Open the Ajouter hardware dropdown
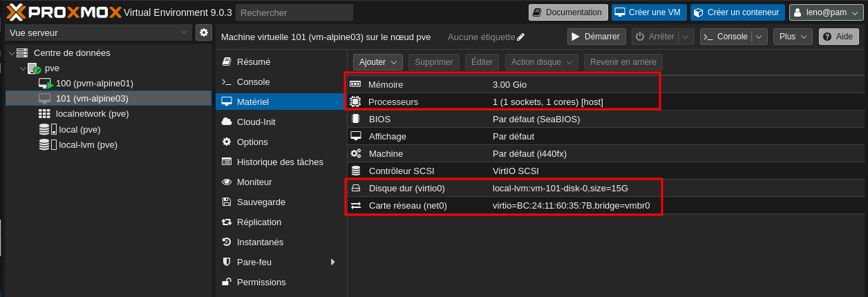 pyautogui.click(x=377, y=62)
